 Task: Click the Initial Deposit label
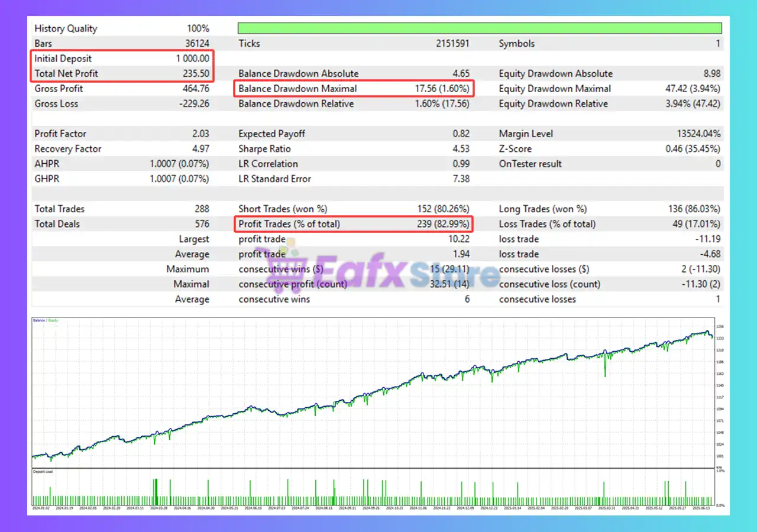pyautogui.click(x=63, y=59)
